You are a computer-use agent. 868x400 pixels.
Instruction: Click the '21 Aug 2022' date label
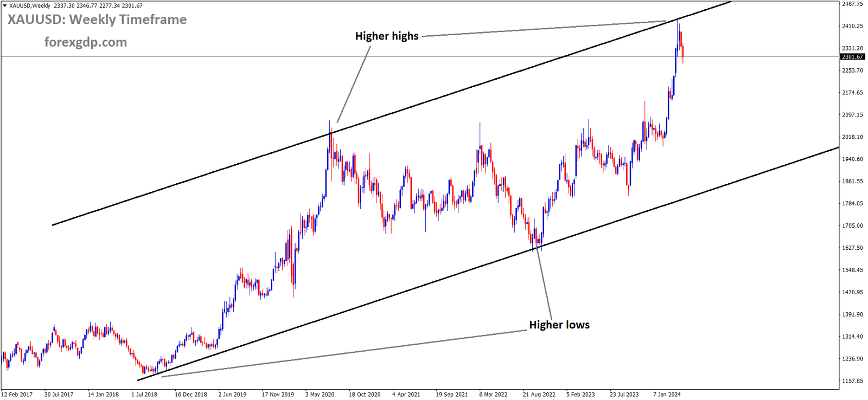pyautogui.click(x=539, y=395)
